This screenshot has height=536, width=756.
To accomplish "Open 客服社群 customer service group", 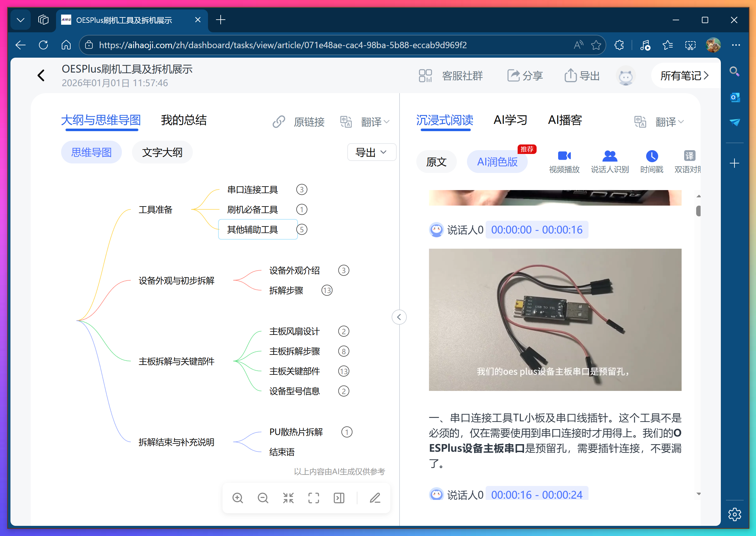I will [450, 76].
